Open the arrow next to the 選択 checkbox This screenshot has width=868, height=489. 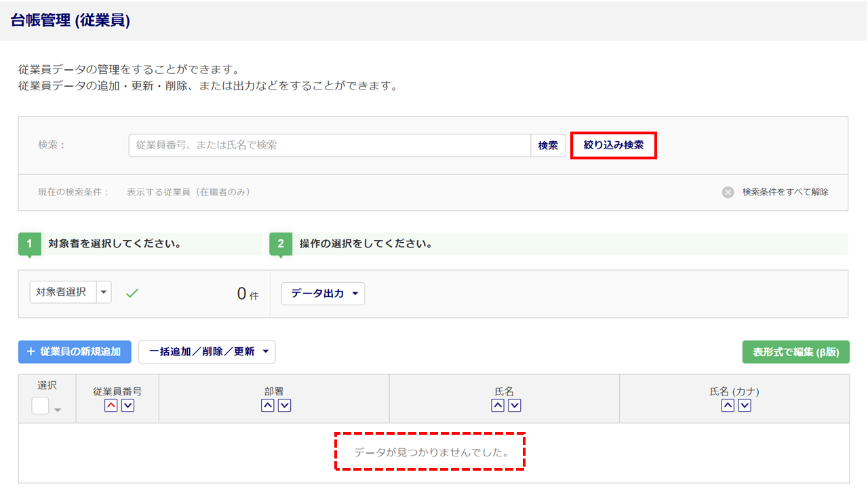point(58,410)
